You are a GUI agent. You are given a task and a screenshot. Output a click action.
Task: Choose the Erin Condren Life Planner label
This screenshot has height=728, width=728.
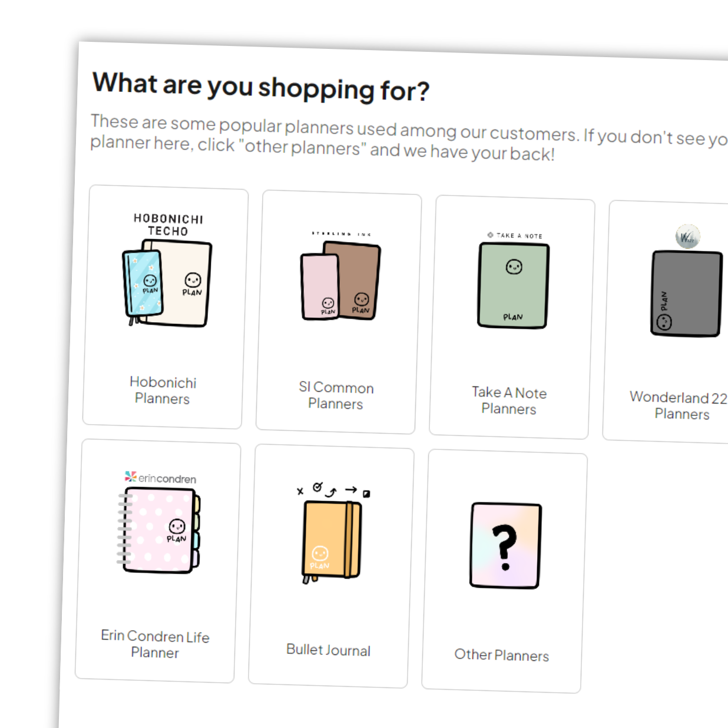tap(155, 644)
